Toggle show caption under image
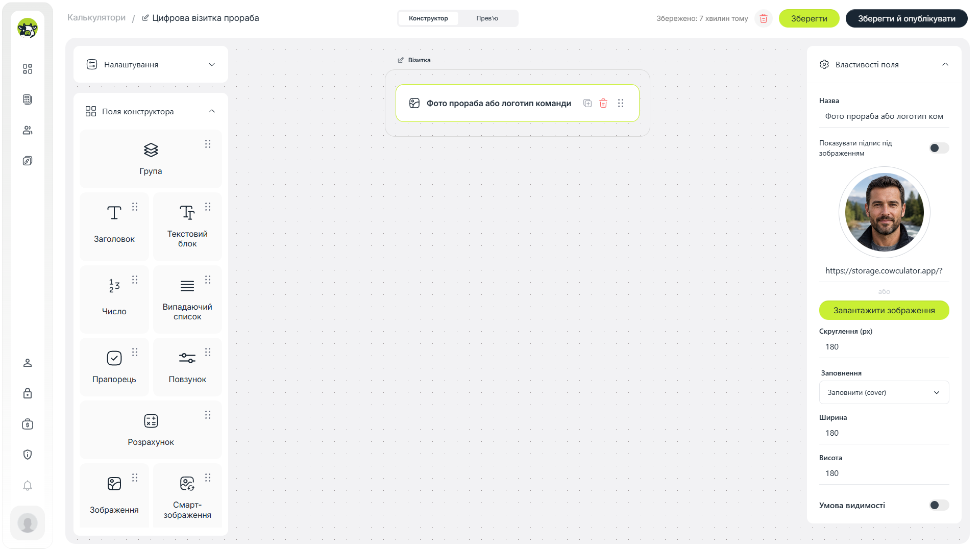980x551 pixels. pyautogui.click(x=939, y=148)
